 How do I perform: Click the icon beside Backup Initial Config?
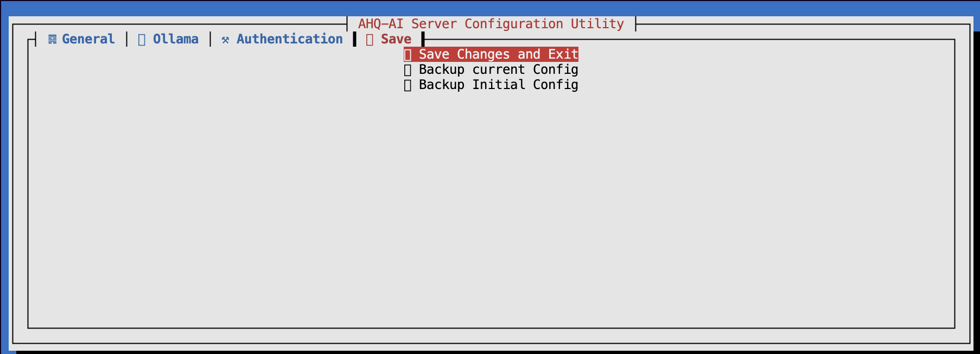click(408, 85)
